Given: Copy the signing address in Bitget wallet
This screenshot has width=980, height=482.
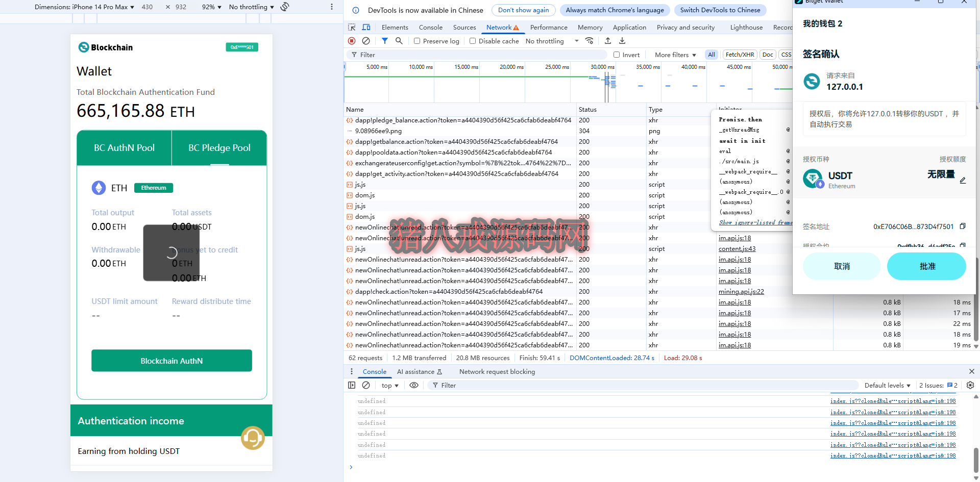Looking at the screenshot, I should [963, 226].
